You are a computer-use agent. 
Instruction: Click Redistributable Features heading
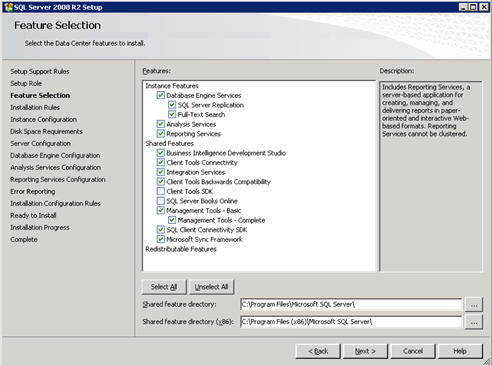(181, 249)
